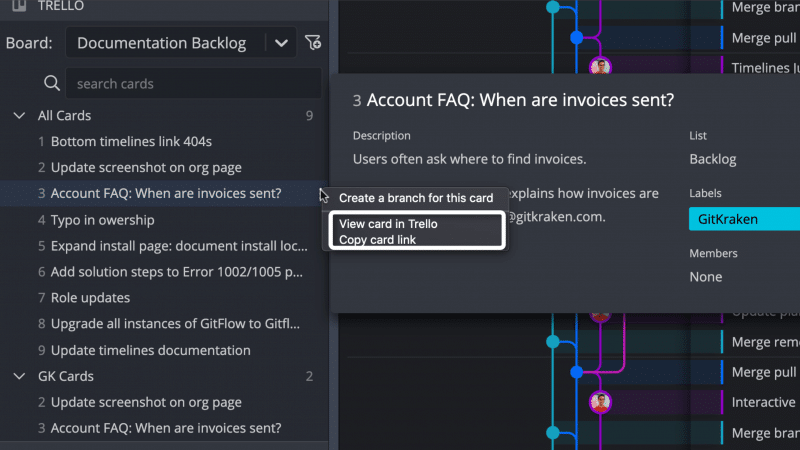
Task: Click the GitKraken label swatch
Action: [744, 219]
